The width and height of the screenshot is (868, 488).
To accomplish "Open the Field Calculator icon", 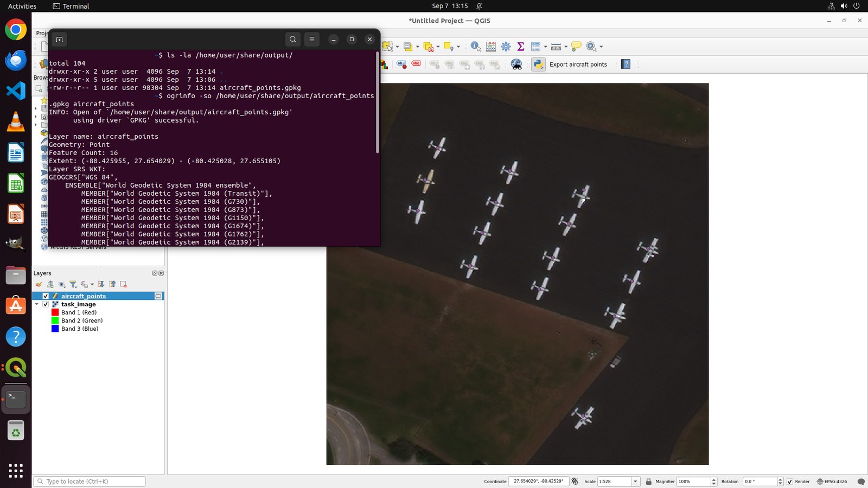I will 491,47.
